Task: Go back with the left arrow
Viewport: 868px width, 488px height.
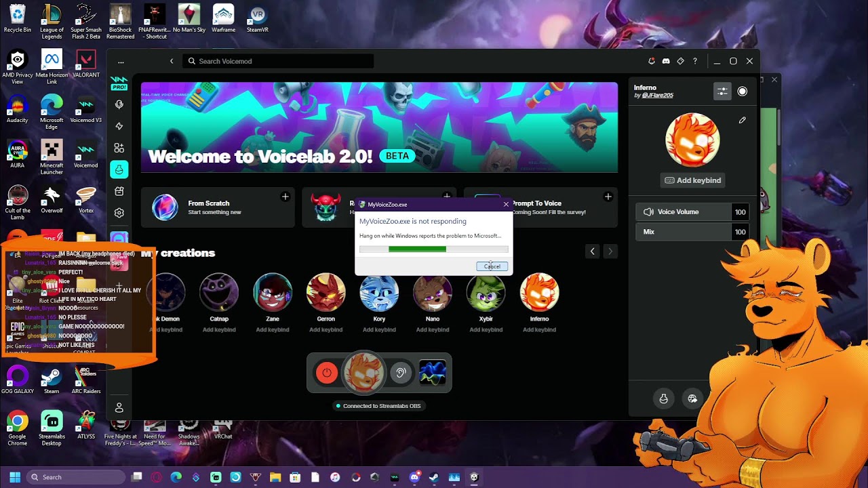Action: (172, 61)
